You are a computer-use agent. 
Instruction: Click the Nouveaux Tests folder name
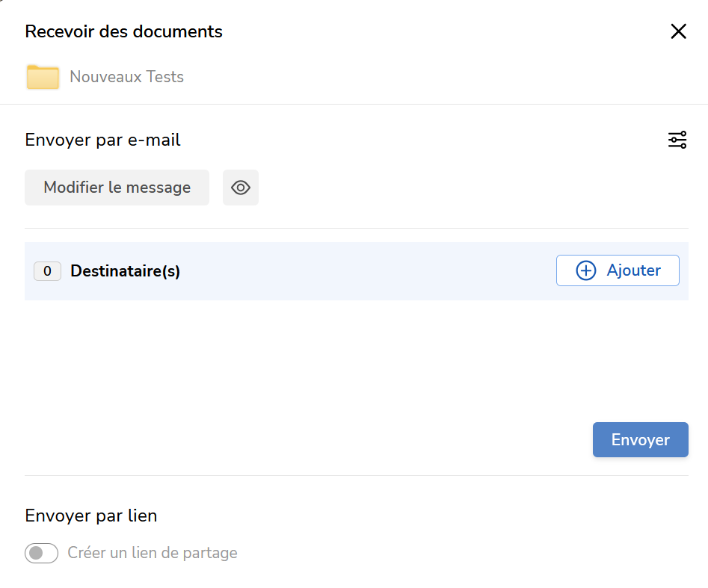126,77
